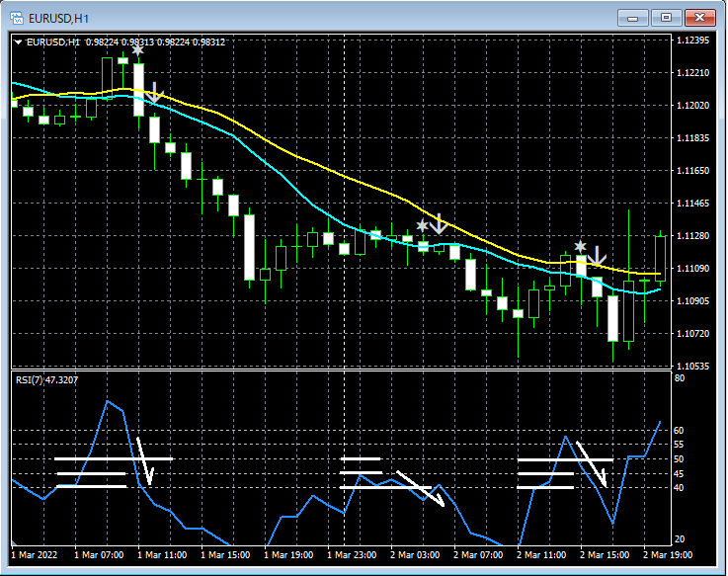Click the 2 Mar 03:00 time label
Screen dimensions: 728x576
click(x=415, y=555)
